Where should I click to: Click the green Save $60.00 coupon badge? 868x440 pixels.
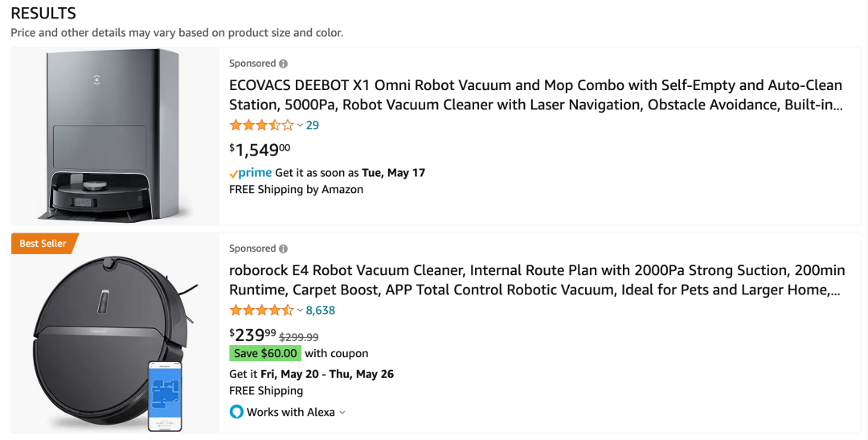(265, 353)
